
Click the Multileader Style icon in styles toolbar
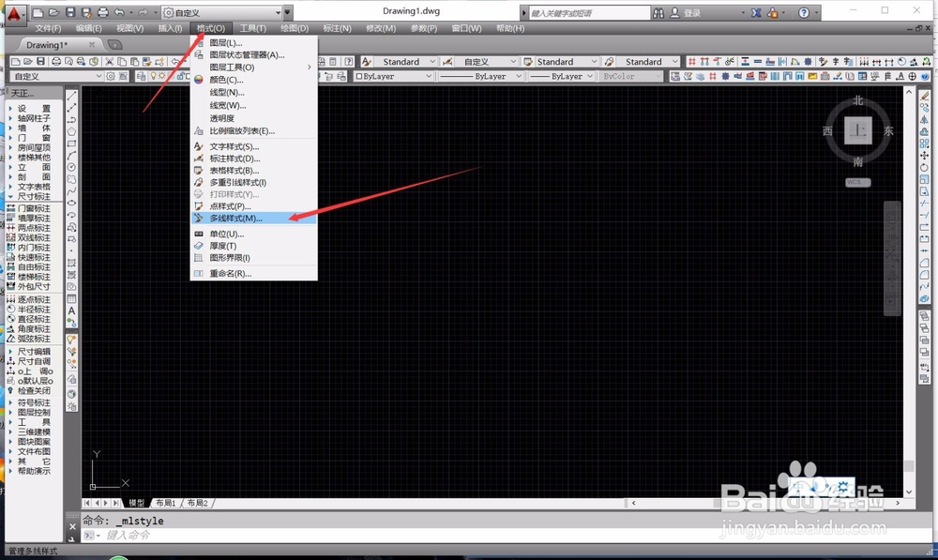(x=609, y=62)
